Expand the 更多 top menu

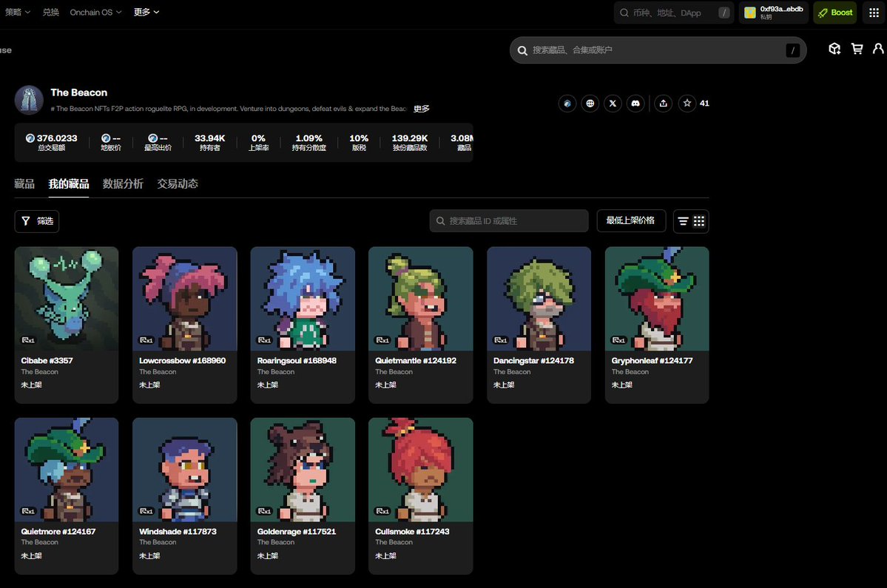pyautogui.click(x=146, y=12)
